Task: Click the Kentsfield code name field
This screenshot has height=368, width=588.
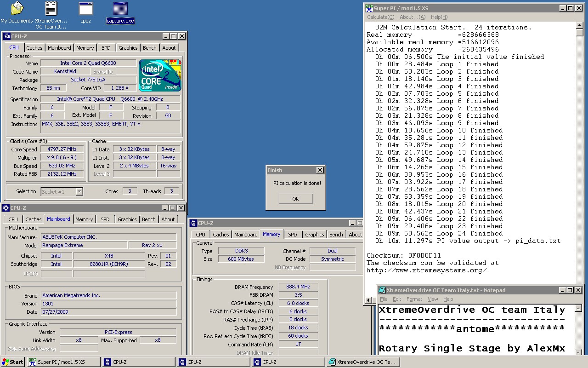Action: coord(65,71)
